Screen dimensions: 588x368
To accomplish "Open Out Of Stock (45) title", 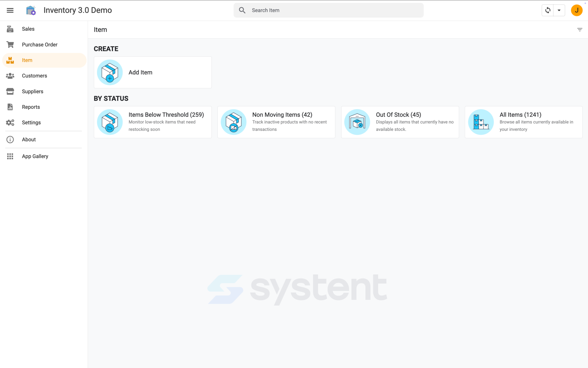I will [399, 115].
